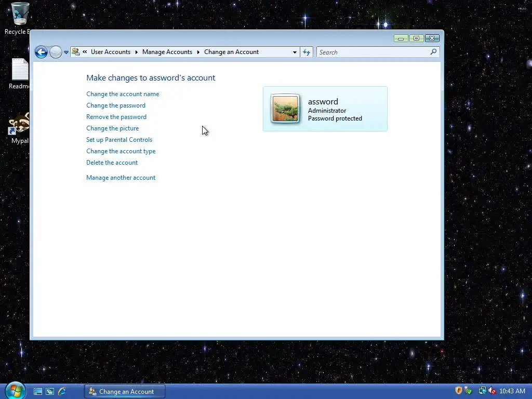Click the search magnifier icon

click(x=433, y=52)
